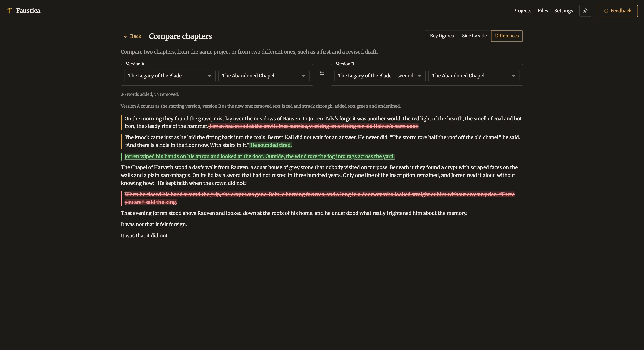Click the removed paragraph "When he closed his hand"
The height and width of the screenshot is (350, 644).
coord(319,198)
